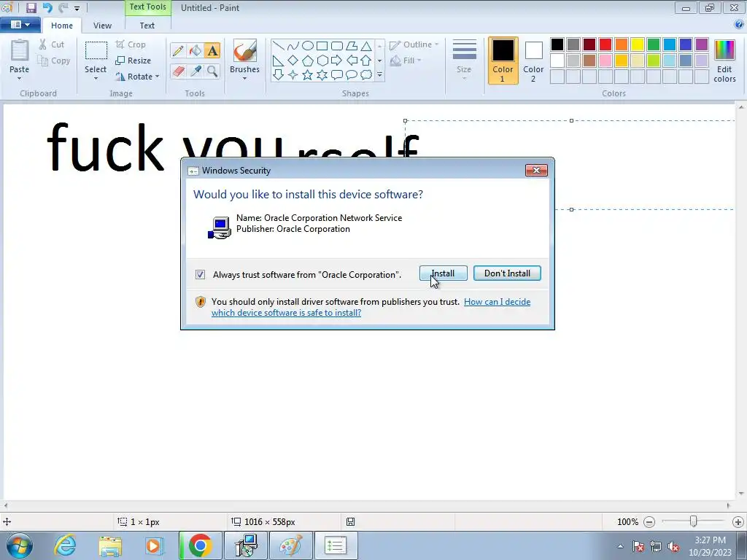The width and height of the screenshot is (747, 560).
Task: Select the Text tool
Action: point(212,50)
